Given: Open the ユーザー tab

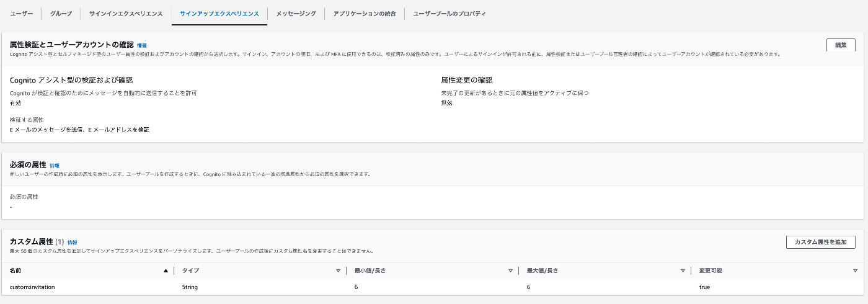Looking at the screenshot, I should (x=22, y=13).
